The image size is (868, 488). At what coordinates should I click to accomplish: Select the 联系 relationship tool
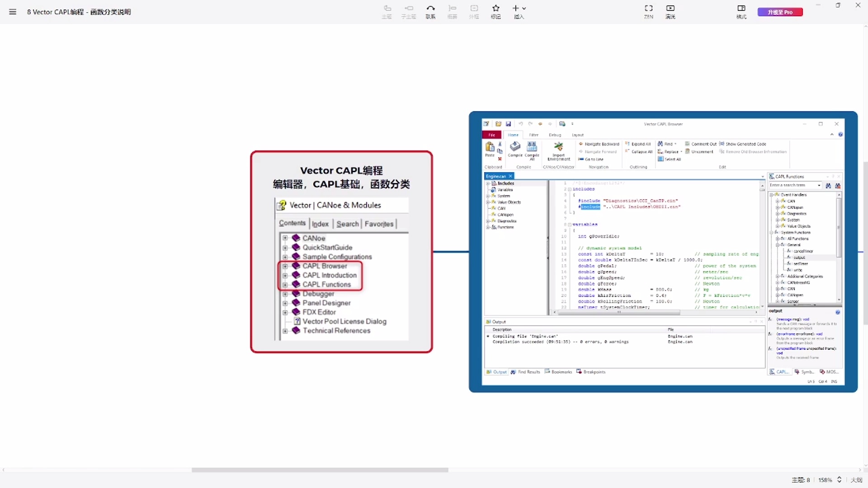click(x=430, y=12)
